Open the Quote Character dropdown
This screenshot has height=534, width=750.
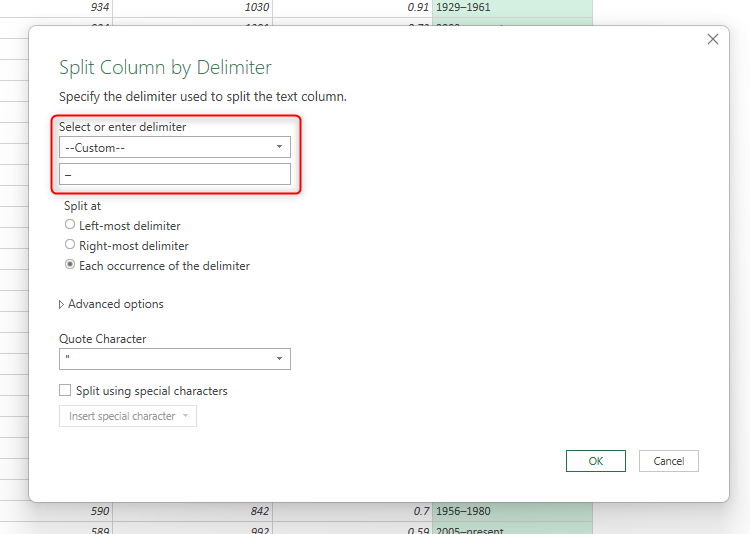(174, 359)
